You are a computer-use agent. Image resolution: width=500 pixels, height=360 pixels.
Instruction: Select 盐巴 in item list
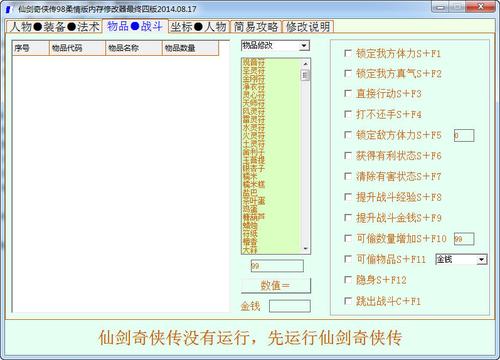[x=250, y=193]
